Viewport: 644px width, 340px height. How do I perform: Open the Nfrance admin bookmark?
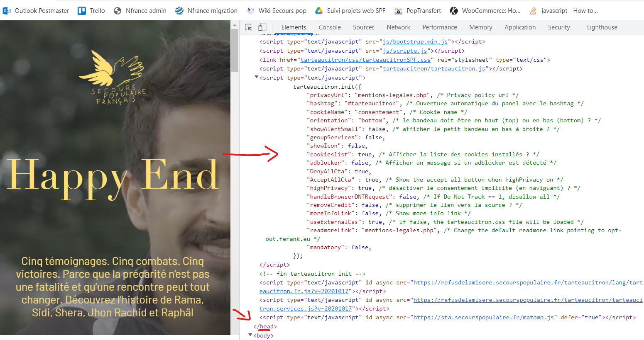(140, 11)
